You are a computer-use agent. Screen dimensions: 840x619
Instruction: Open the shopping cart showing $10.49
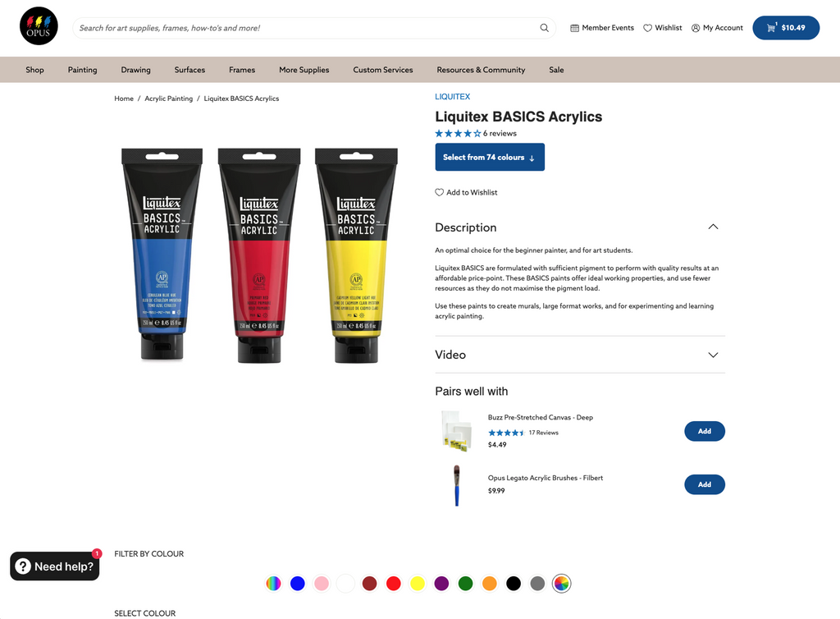coord(786,28)
